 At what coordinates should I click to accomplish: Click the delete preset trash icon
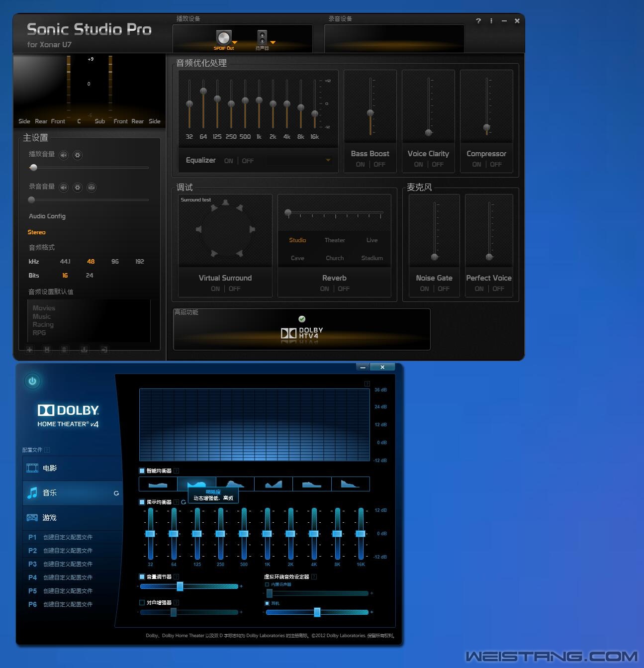coord(65,350)
